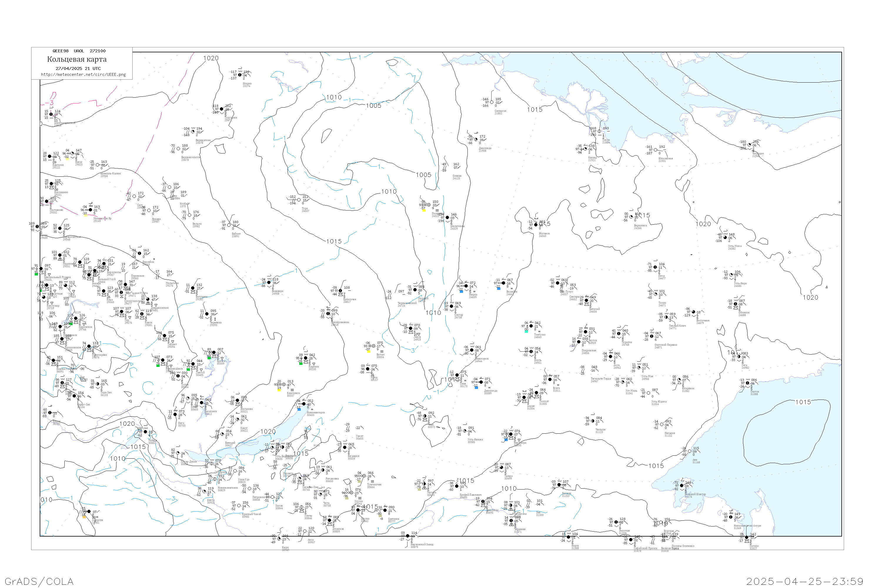The width and height of the screenshot is (882, 588).
Task: Click the GrADS/COLA footer text
Action: point(39,581)
